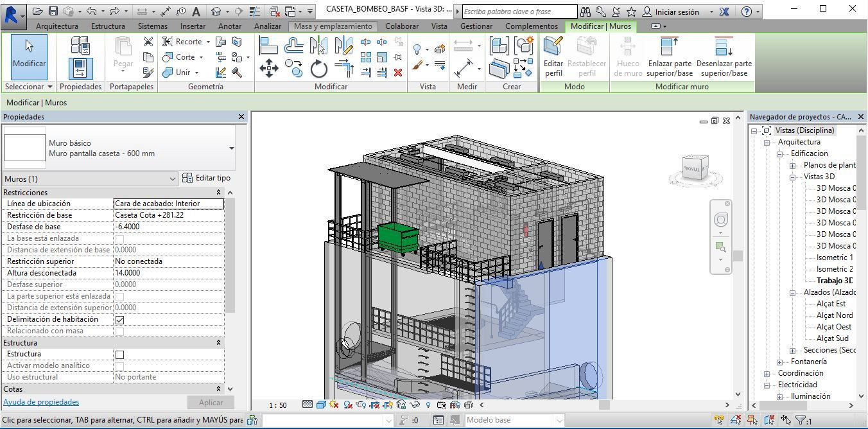Open the Gestionar ribbon tab
868x429 pixels.
(476, 26)
